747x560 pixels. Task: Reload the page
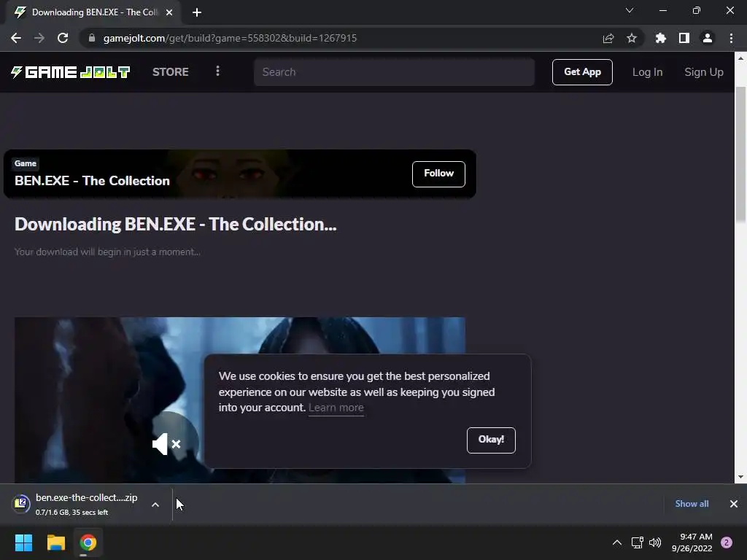pyautogui.click(x=63, y=38)
